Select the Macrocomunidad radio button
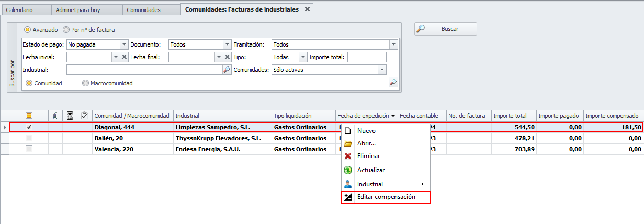Viewport: 644px width, 224px height. coord(85,83)
